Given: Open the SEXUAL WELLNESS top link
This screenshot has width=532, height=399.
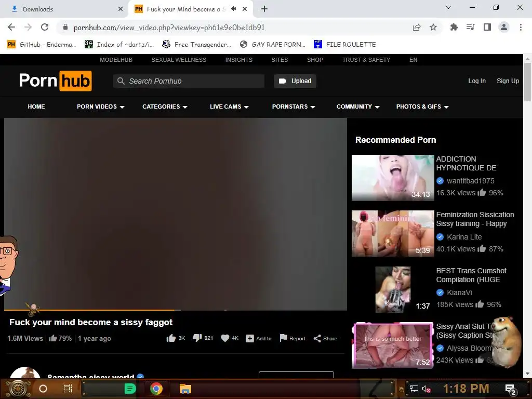Looking at the screenshot, I should 179,60.
